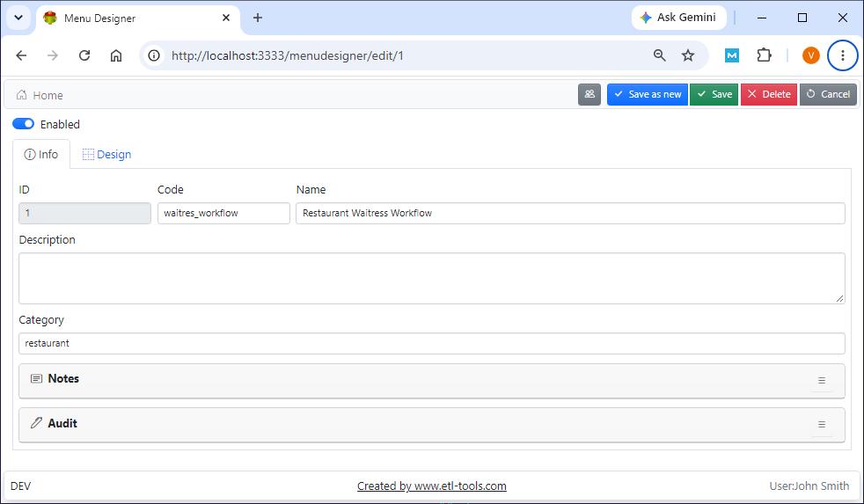
Task: Open the profile avatar V
Action: (811, 55)
